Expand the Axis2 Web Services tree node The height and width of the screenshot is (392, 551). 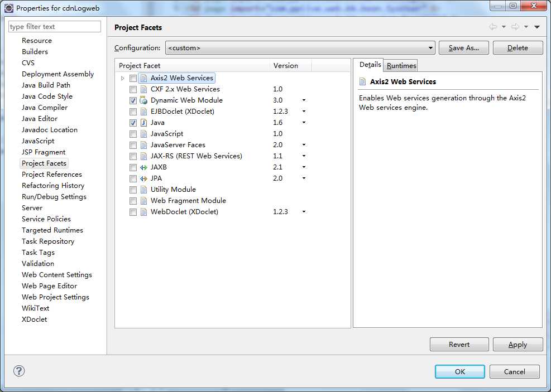tap(123, 78)
